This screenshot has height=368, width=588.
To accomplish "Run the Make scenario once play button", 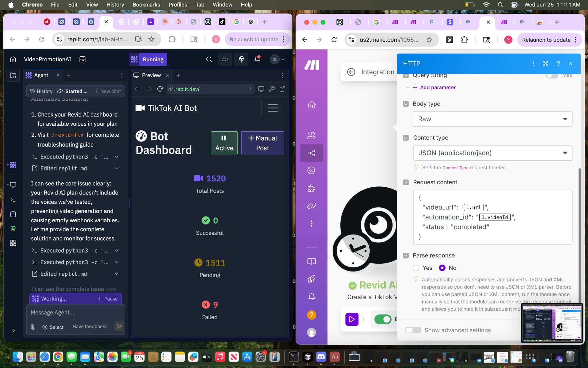I will (x=352, y=319).
